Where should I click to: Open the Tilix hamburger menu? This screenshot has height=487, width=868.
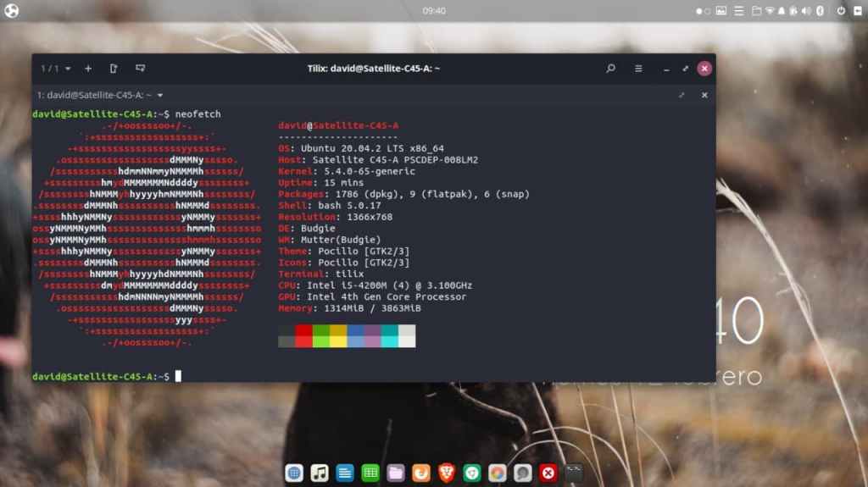tap(638, 69)
